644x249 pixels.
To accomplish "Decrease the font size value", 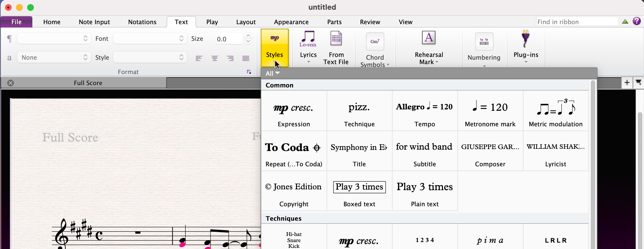I will [248, 41].
